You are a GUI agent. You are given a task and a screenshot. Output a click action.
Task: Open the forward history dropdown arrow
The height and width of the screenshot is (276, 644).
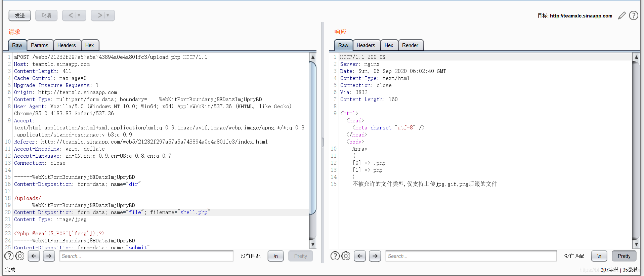pos(108,15)
